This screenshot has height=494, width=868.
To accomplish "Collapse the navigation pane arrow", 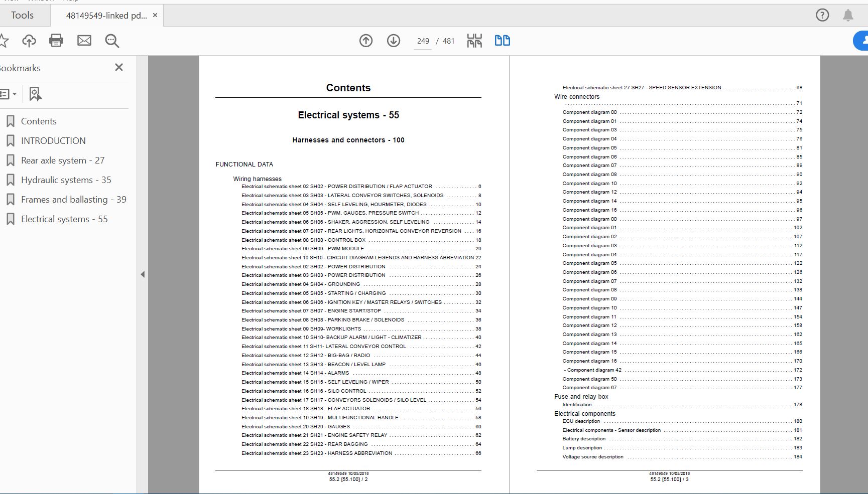I will [143, 274].
